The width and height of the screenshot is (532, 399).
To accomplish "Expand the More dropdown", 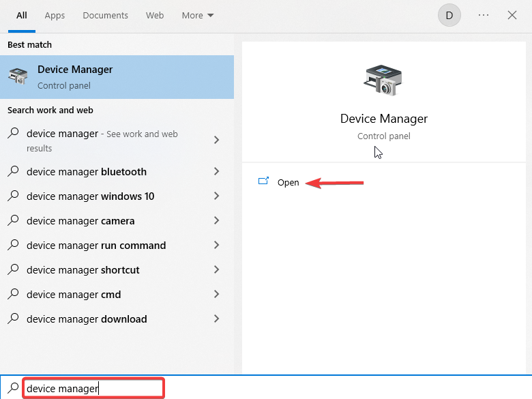I will click(x=198, y=16).
